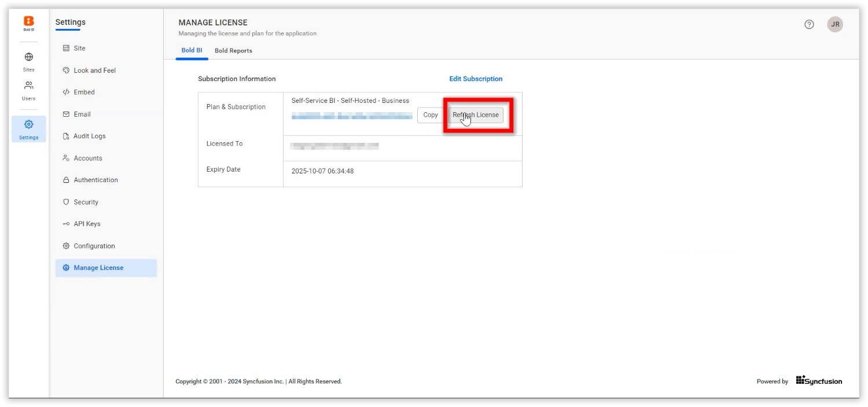
Task: Open Look and Feel settings
Action: point(95,70)
